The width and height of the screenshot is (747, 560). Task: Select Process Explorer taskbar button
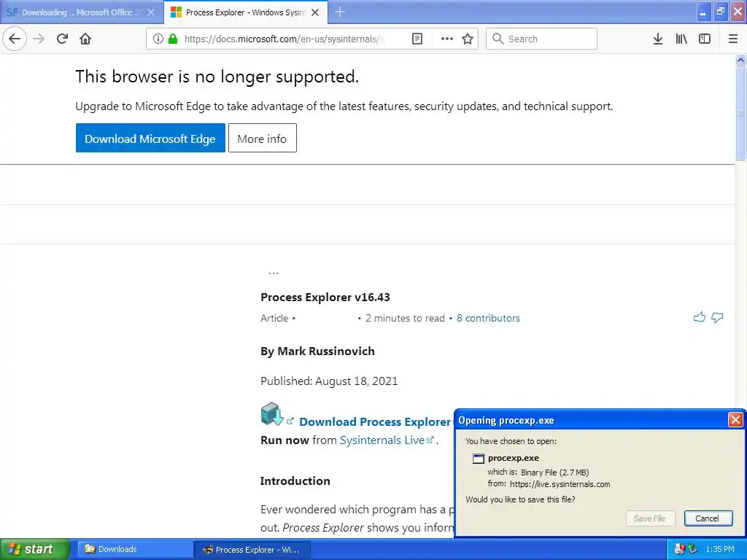point(252,549)
